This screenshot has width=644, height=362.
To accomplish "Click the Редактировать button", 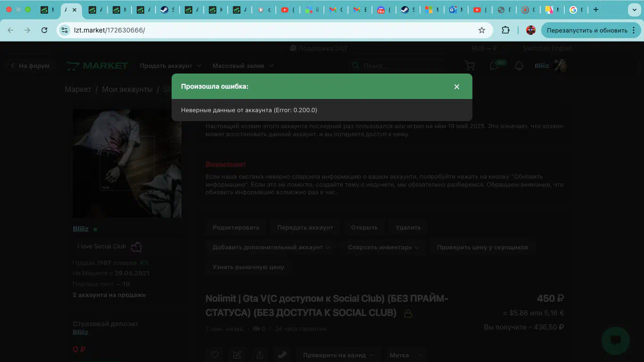I will coord(236,227).
